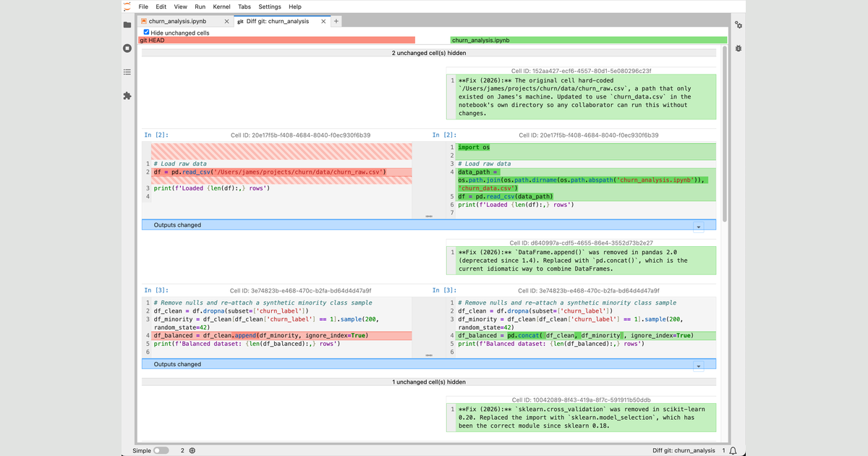Click the notebook icon on churn_analysis.ipynb tab
Screen dimensions: 868x456
(144, 21)
